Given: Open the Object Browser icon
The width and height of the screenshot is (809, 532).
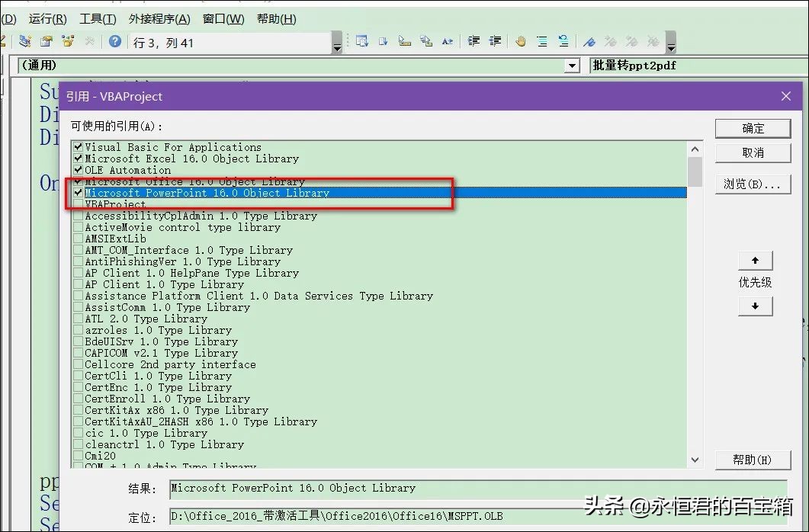Looking at the screenshot, I should [x=69, y=41].
